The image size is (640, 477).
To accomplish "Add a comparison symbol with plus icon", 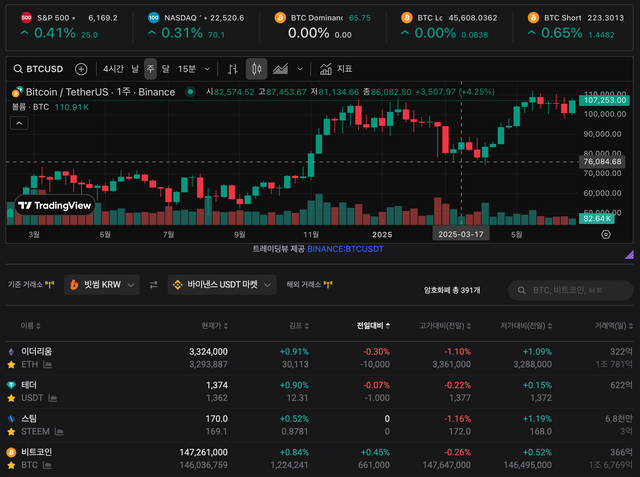I will [81, 69].
